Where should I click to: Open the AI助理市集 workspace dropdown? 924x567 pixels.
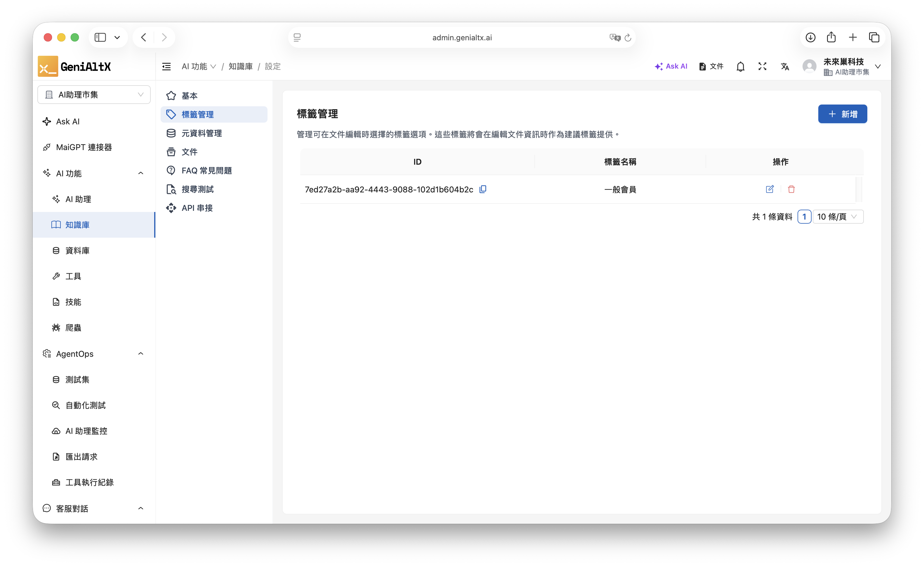[x=94, y=95]
